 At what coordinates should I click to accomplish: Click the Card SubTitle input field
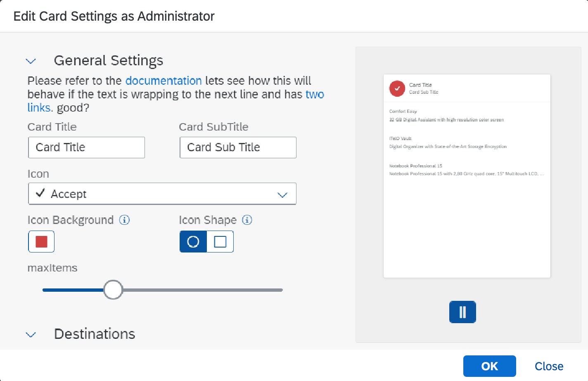coord(238,148)
